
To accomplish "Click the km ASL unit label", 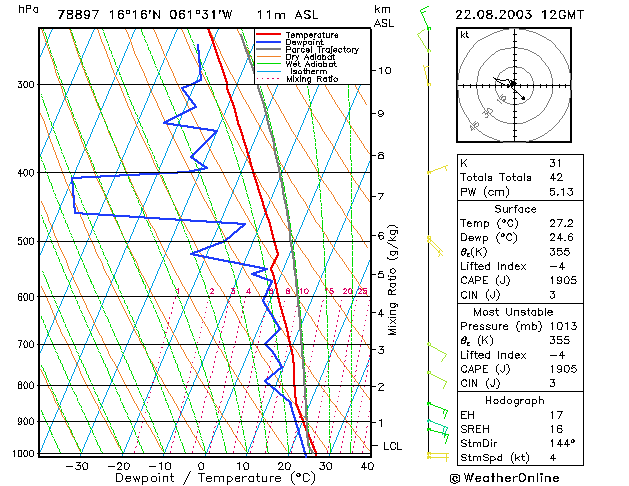I will pyautogui.click(x=383, y=16).
